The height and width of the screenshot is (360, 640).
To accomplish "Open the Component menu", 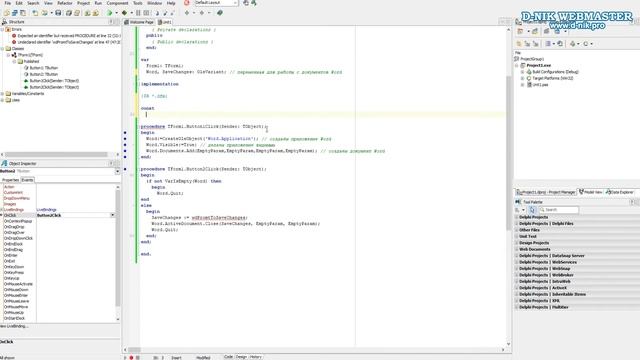I will pos(117,3).
